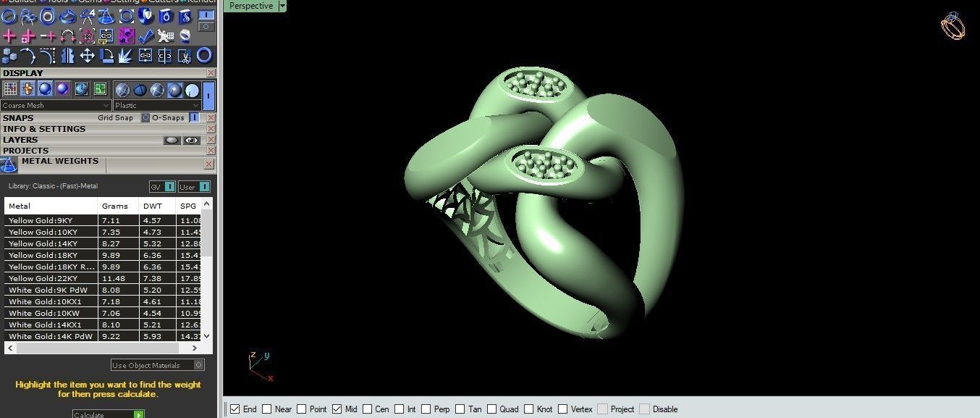Toggle layers eye visibility icon
The height and width of the screenshot is (418, 980).
(x=192, y=140)
